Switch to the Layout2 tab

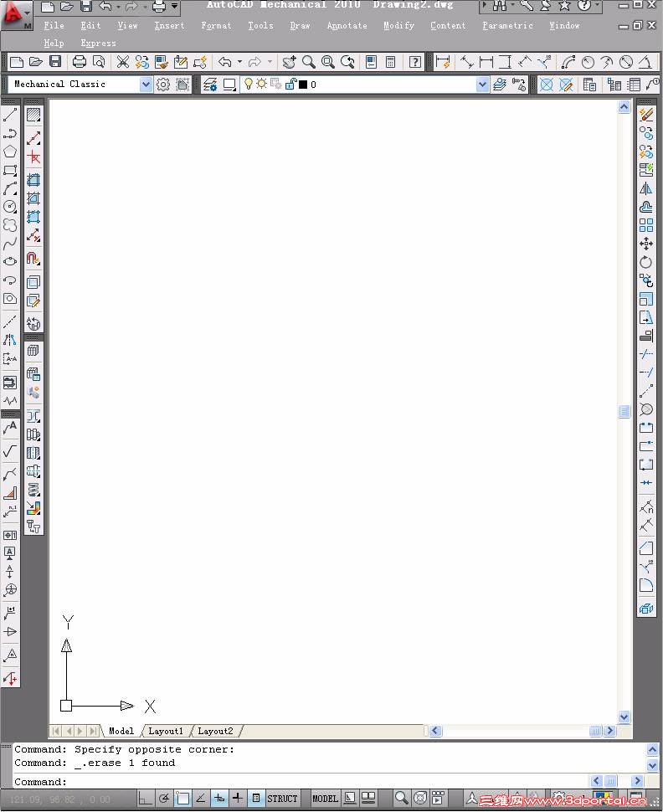(x=215, y=731)
